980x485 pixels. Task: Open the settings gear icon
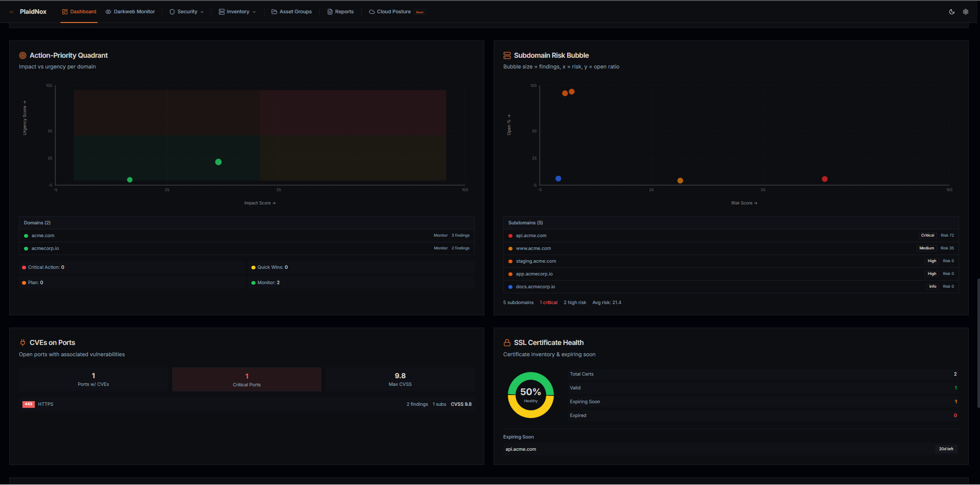965,11
